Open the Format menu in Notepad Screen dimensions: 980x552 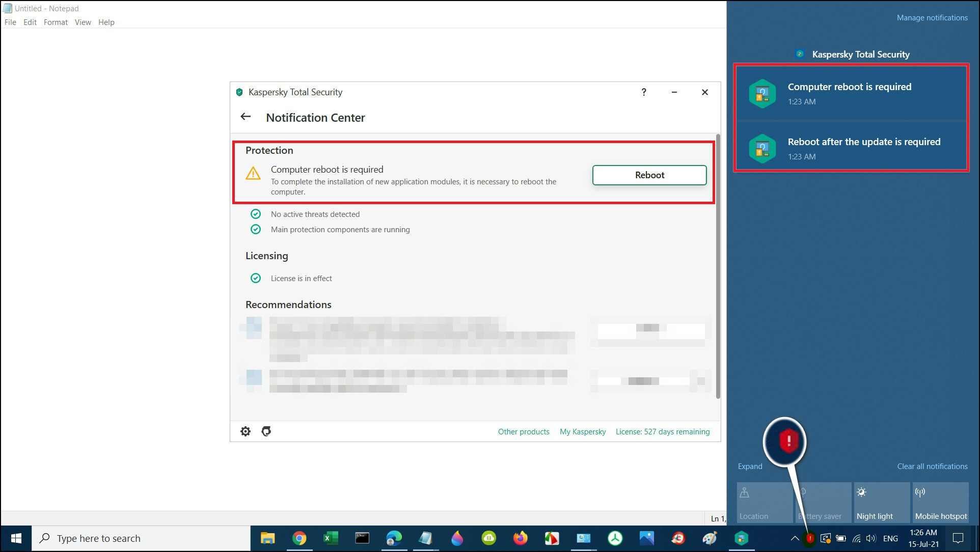coord(56,22)
